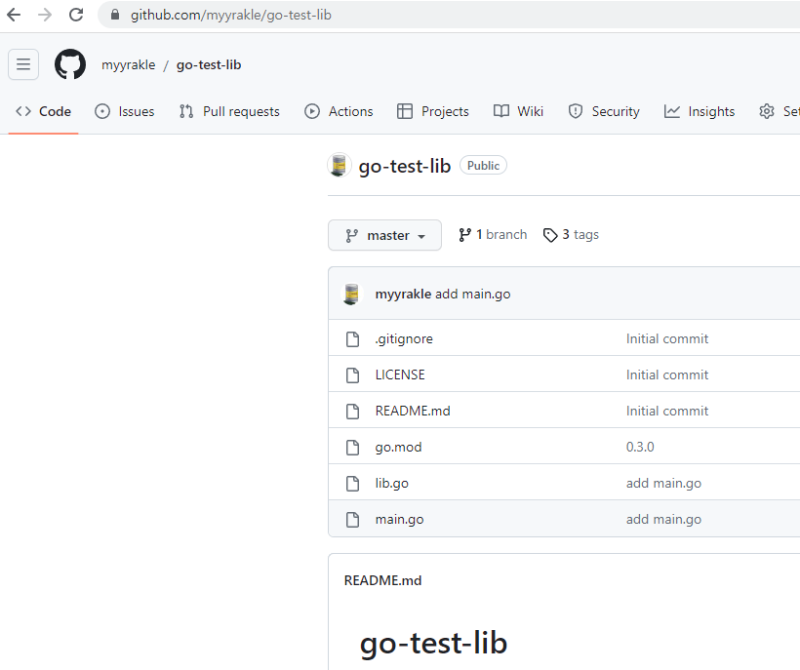Open the main.go file

coord(400,519)
